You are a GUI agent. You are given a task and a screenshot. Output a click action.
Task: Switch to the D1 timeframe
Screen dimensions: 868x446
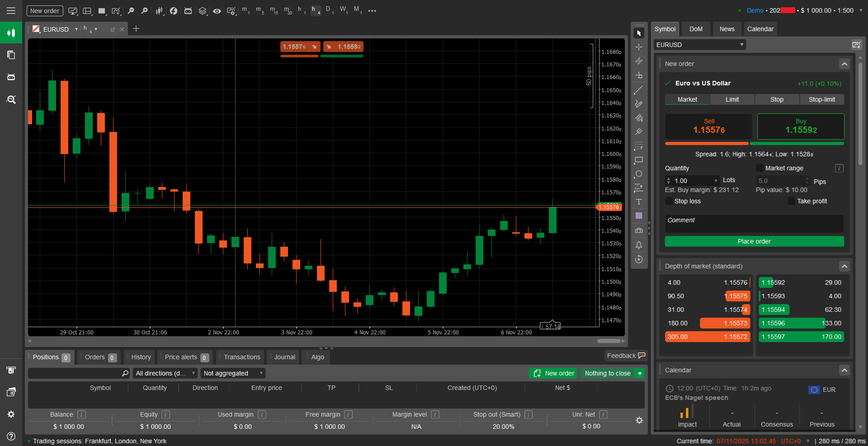point(330,10)
